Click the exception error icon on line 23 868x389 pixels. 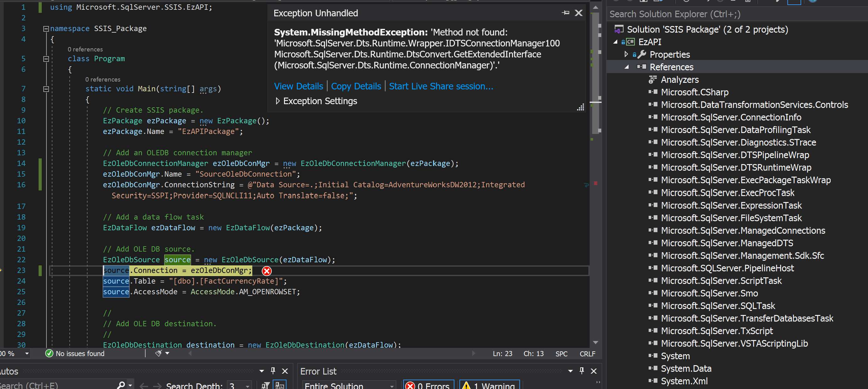pos(266,271)
